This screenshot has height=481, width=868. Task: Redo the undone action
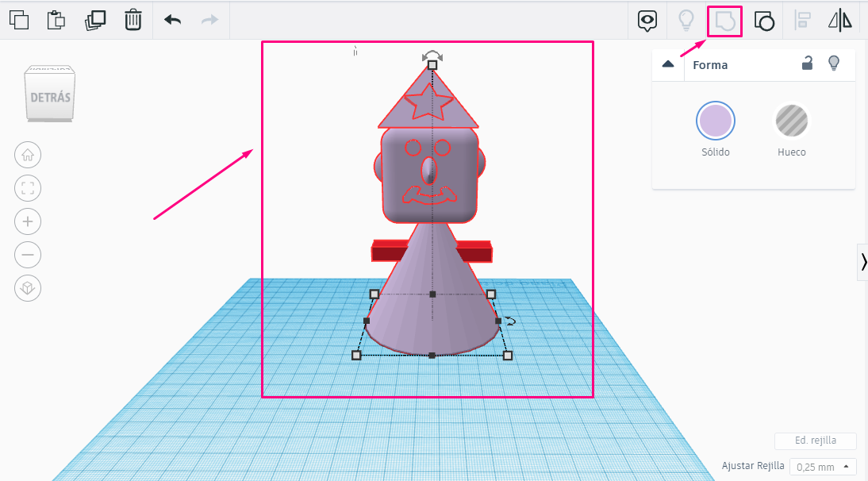click(x=209, y=21)
